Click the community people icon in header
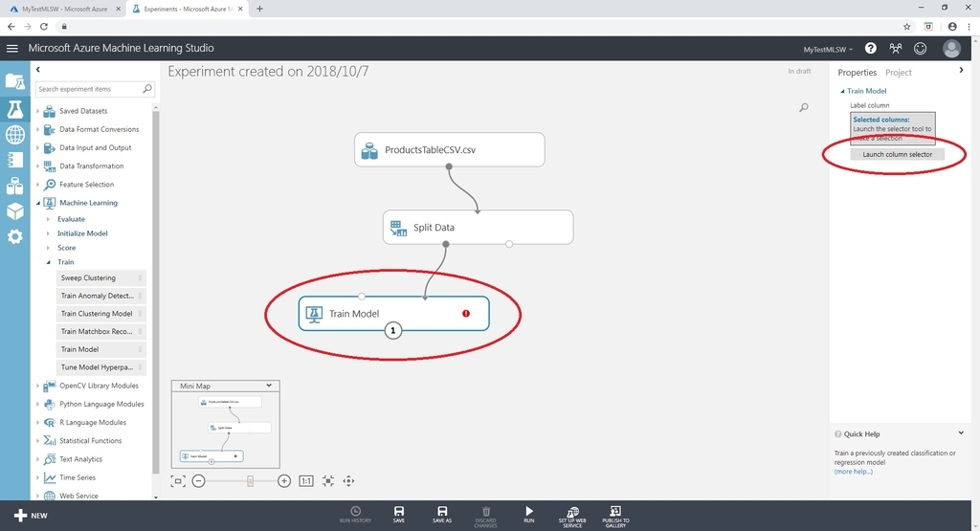 tap(896, 48)
